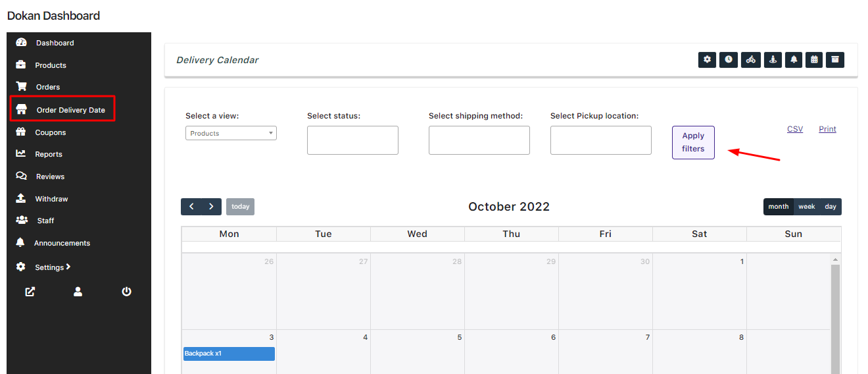Image resolution: width=868 pixels, height=374 pixels.
Task: Click the Fri column header
Action: (606, 234)
